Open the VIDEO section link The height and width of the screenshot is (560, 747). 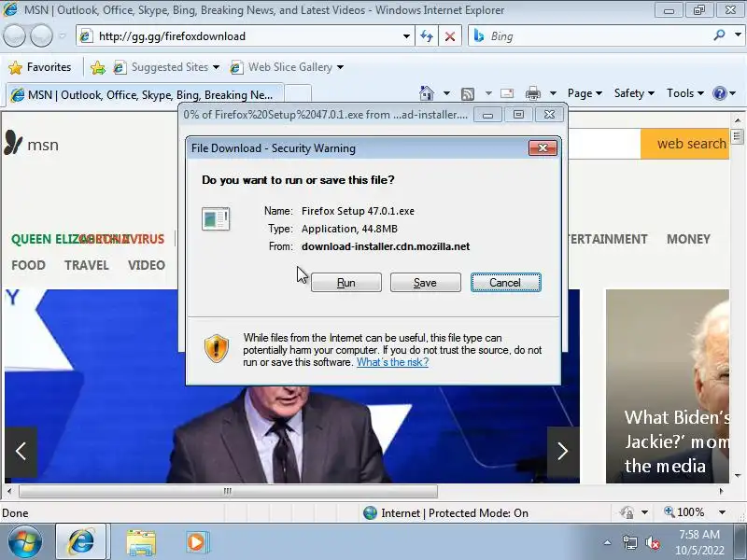(147, 265)
